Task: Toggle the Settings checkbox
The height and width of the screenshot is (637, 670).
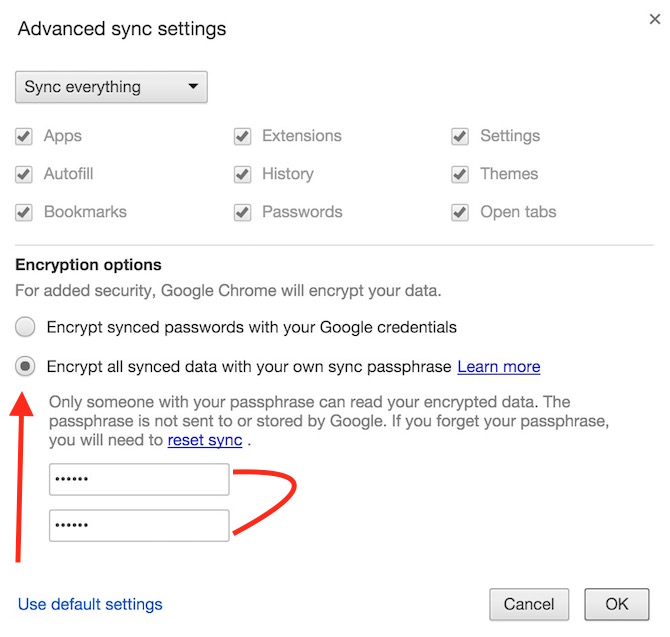Action: (x=460, y=136)
